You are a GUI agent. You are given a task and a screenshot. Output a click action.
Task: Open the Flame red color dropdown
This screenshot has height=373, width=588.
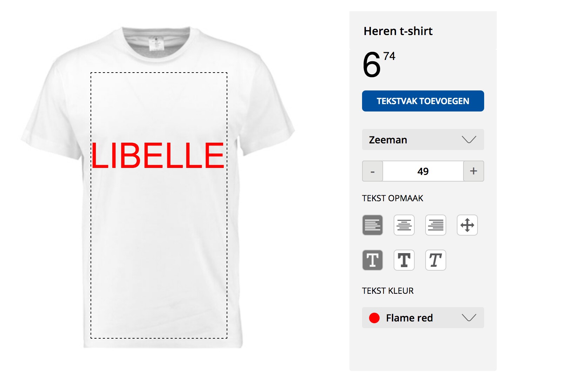pos(423,318)
